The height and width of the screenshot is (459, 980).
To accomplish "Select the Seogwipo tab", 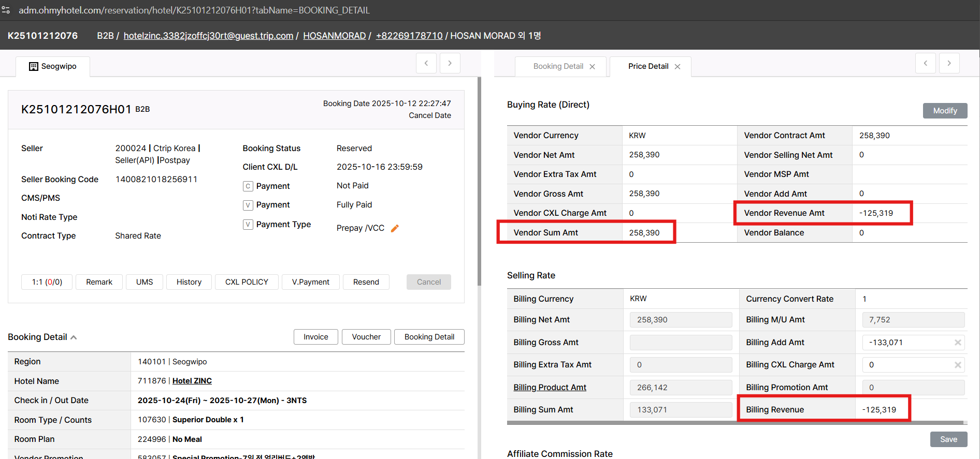I will point(53,66).
